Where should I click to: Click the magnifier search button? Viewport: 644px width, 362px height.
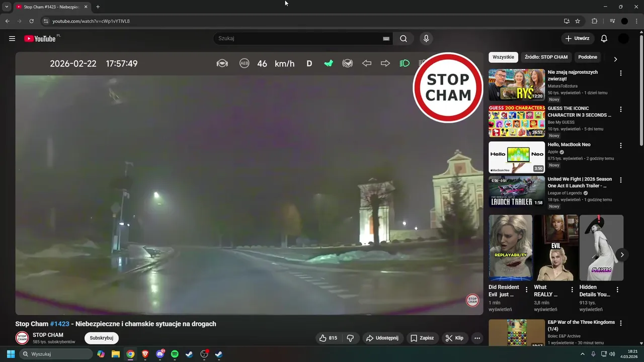click(404, 39)
